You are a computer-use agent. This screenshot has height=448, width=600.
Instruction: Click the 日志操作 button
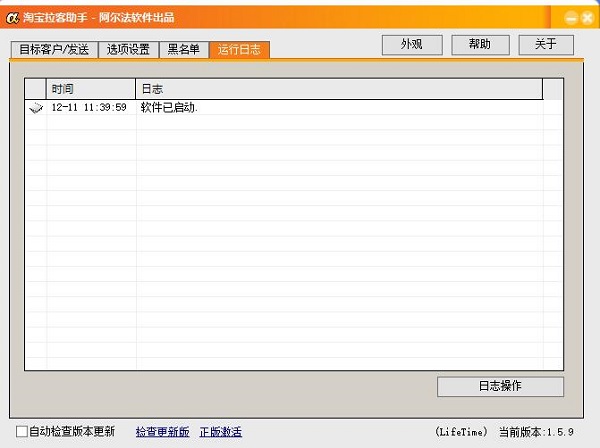click(500, 386)
